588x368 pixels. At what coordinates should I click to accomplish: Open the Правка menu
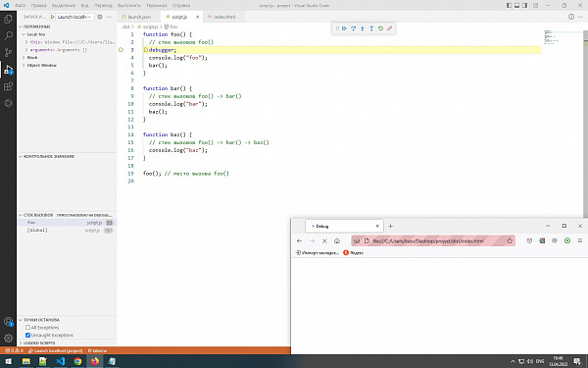(x=38, y=5)
